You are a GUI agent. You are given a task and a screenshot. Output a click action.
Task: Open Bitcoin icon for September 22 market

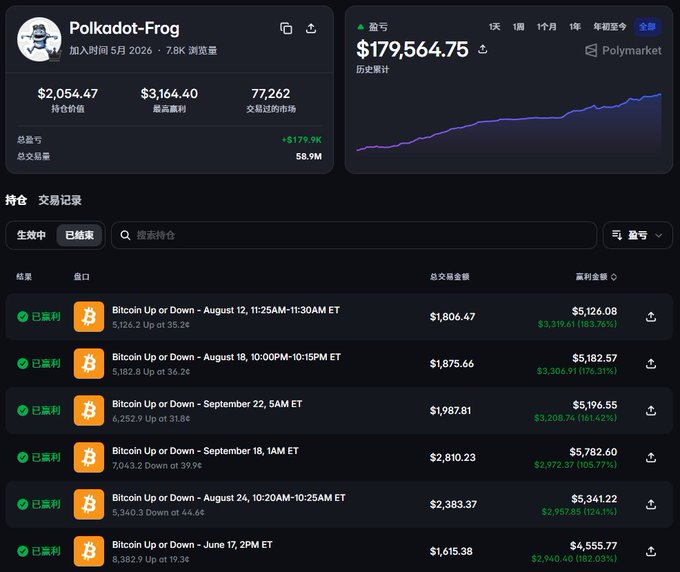coord(89,410)
